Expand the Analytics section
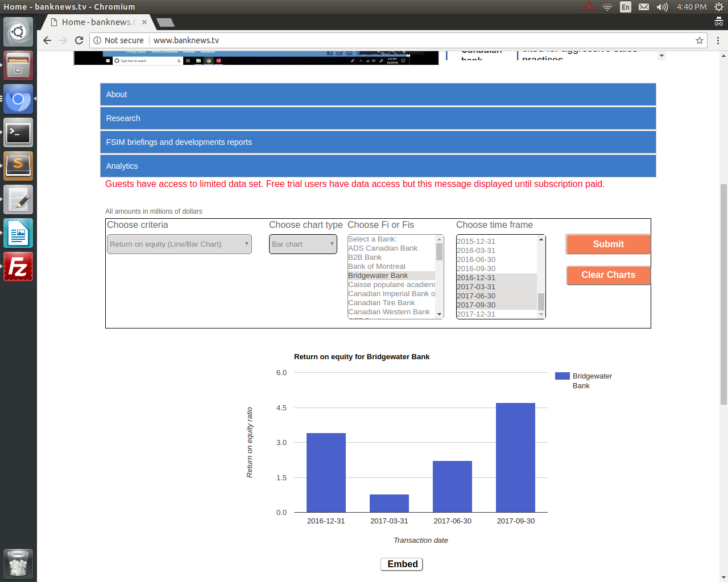 378,166
